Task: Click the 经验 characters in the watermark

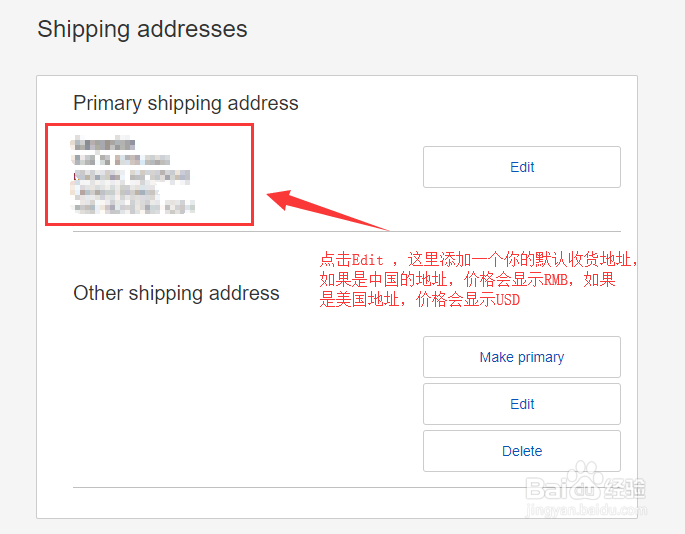Action: pyautogui.click(x=625, y=488)
